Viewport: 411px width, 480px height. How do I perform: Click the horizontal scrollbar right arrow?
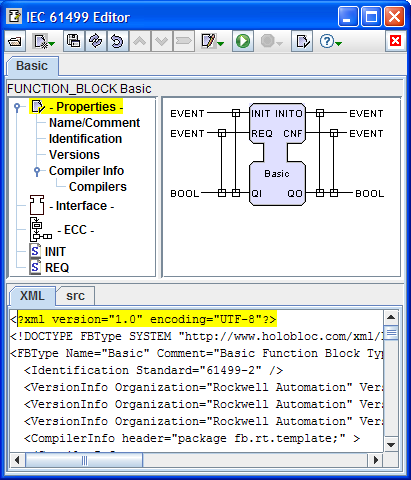point(376,460)
